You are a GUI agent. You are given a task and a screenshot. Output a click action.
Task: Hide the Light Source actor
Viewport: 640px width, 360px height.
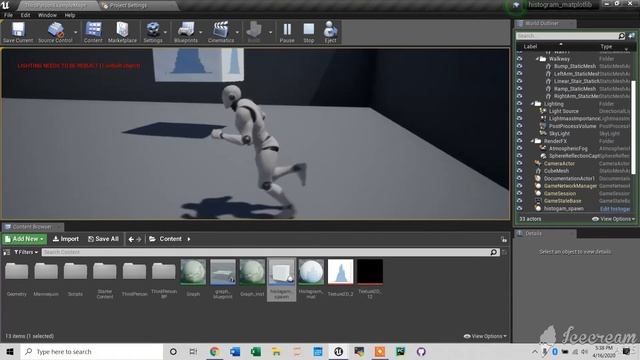coord(520,111)
